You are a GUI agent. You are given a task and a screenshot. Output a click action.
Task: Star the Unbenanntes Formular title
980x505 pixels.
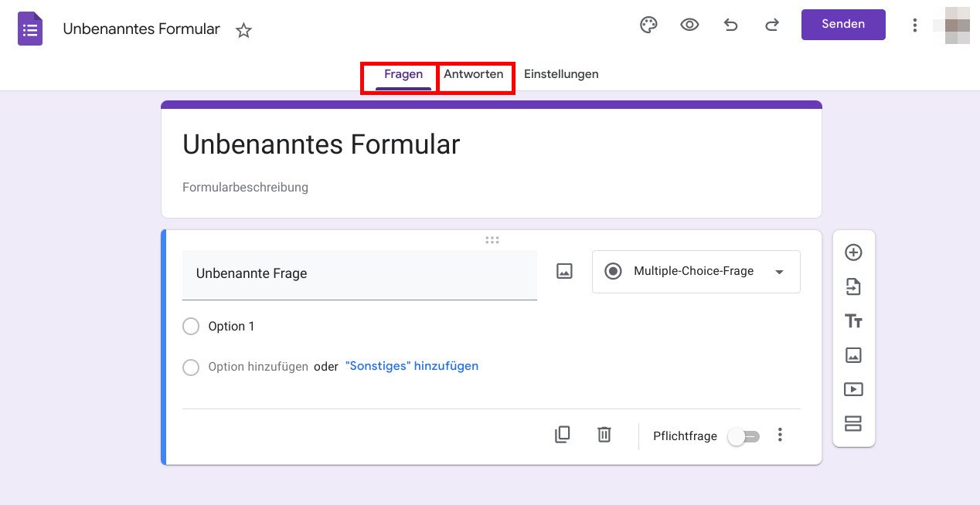(x=243, y=30)
